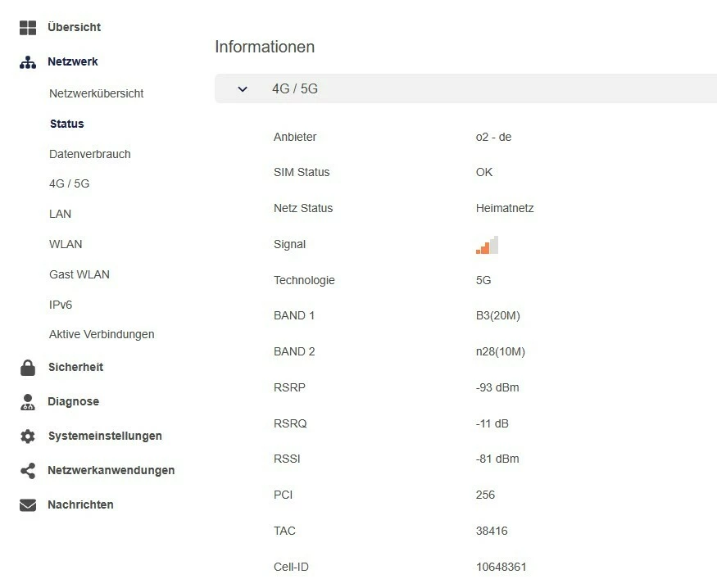The image size is (717, 588).
Task: Click the Netzwerkanwendungen share icon
Action: [28, 471]
